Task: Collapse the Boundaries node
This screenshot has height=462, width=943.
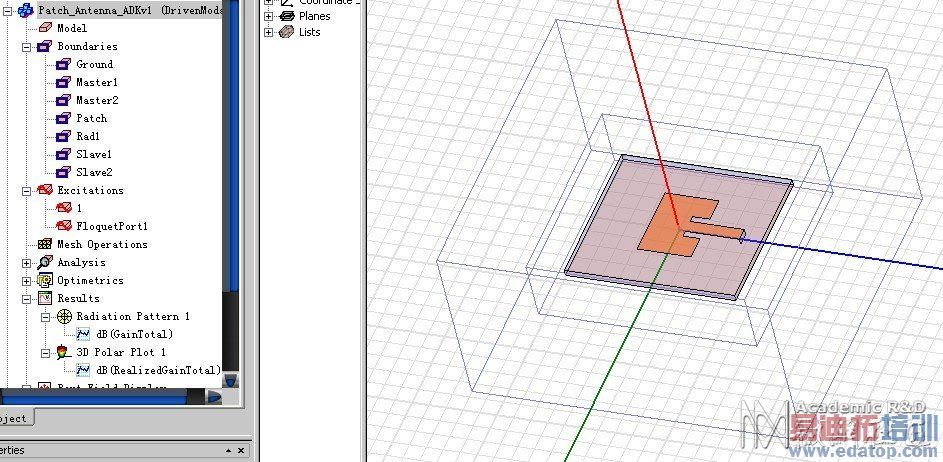Action: (x=26, y=46)
